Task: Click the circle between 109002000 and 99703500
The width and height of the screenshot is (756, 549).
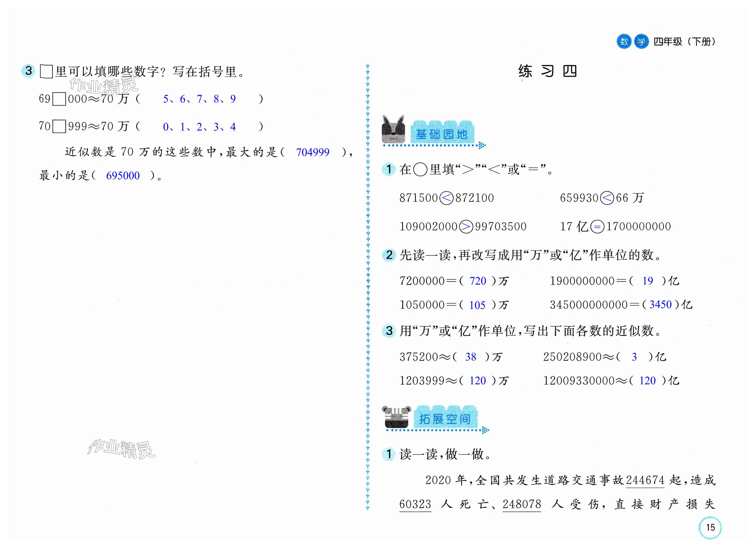Action: tap(466, 227)
